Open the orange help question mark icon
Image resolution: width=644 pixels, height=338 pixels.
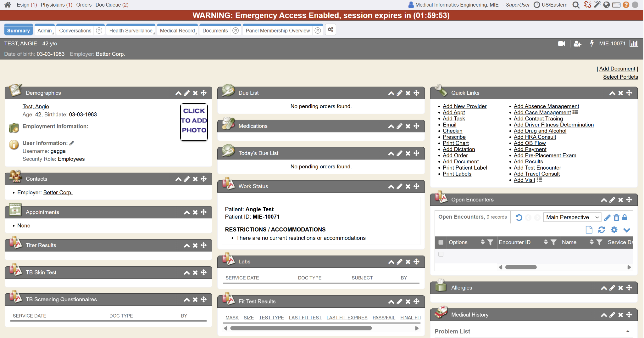(626, 5)
